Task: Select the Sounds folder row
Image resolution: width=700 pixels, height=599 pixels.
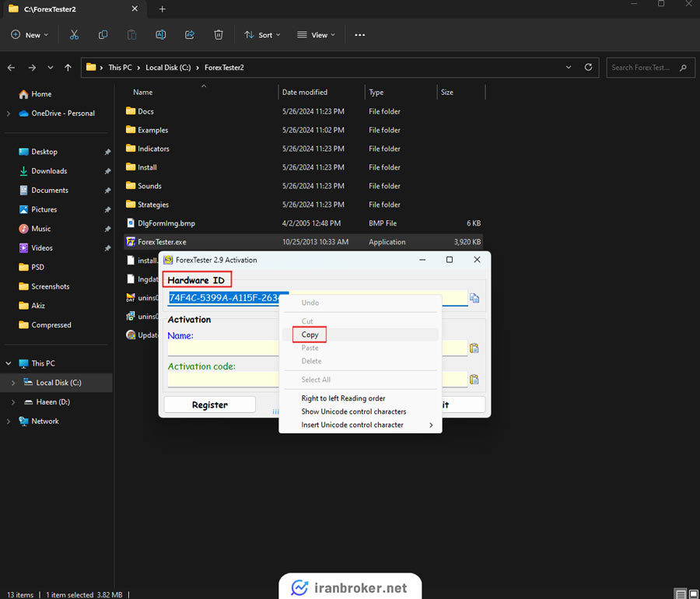Action: coord(303,186)
